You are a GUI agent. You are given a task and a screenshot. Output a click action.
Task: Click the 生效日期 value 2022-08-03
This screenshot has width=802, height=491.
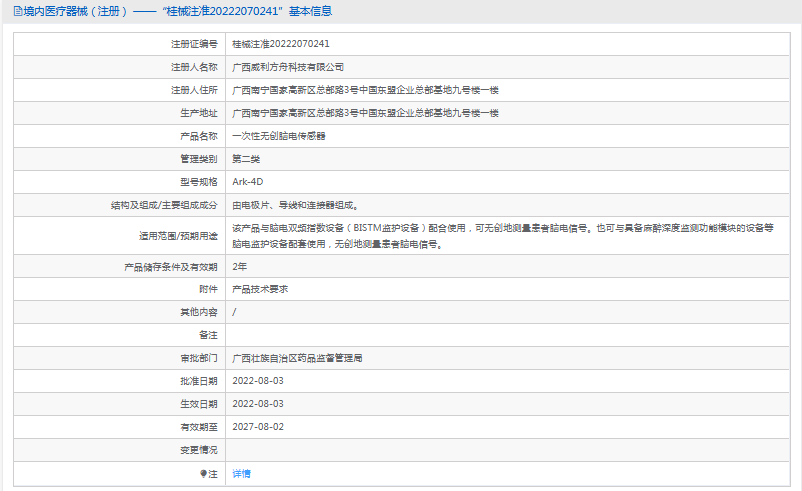click(x=258, y=404)
